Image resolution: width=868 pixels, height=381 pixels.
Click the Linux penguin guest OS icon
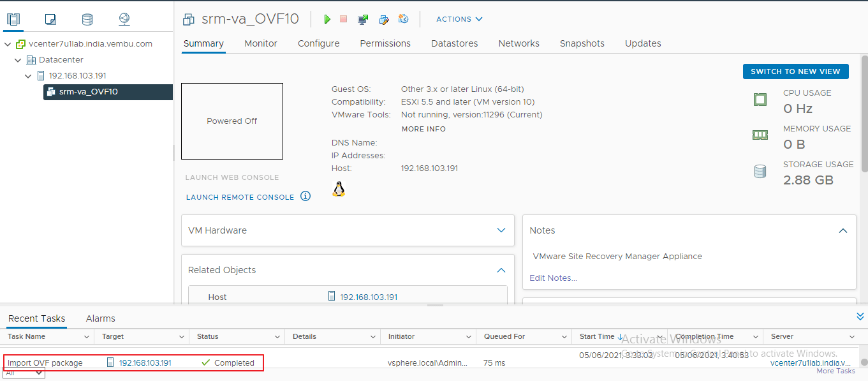(339, 189)
